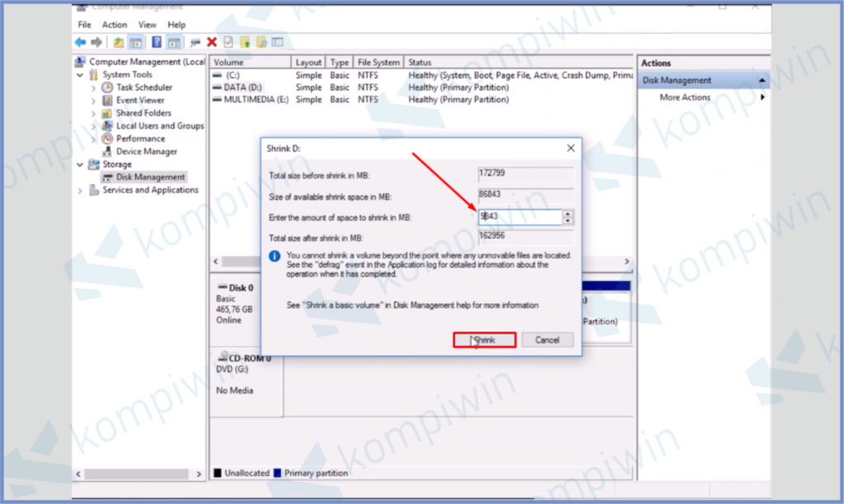Click the Shrink button
This screenshot has width=844, height=504.
[484, 339]
